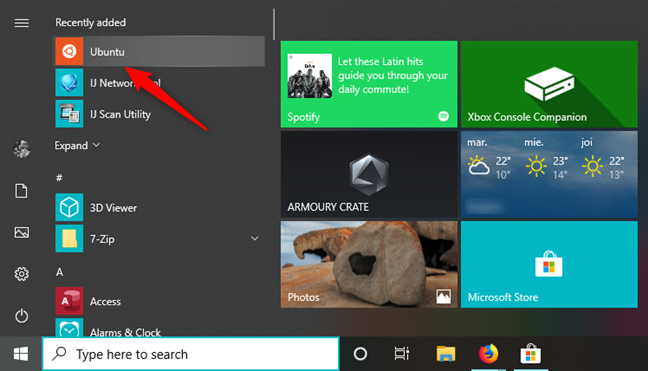Viewport: 648px width, 371px height.
Task: Click the Recently added heading
Action: coord(91,22)
